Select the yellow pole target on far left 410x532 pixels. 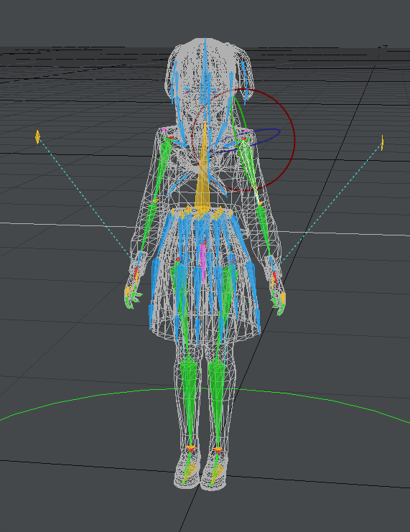(37, 136)
